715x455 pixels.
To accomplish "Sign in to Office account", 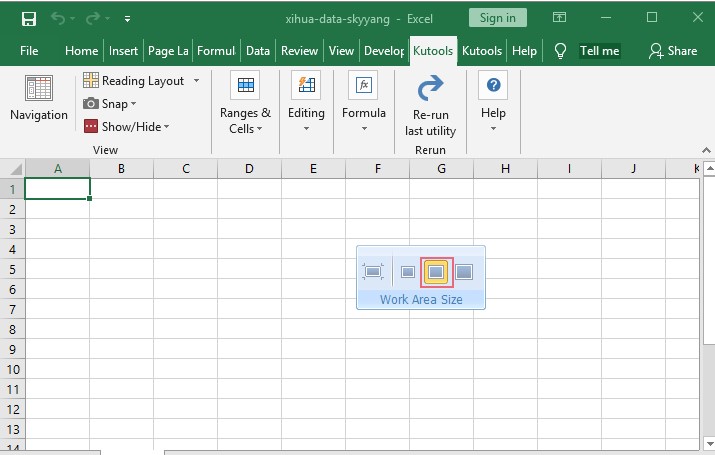I will [497, 18].
